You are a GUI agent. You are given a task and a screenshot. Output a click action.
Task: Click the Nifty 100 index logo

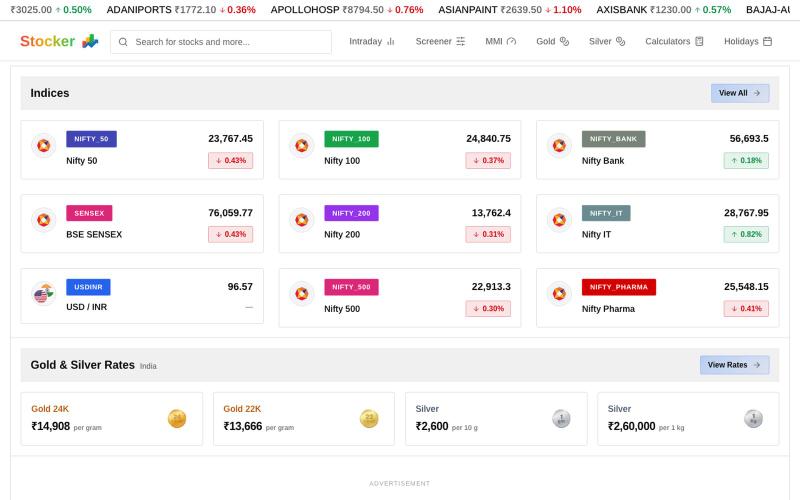click(302, 146)
